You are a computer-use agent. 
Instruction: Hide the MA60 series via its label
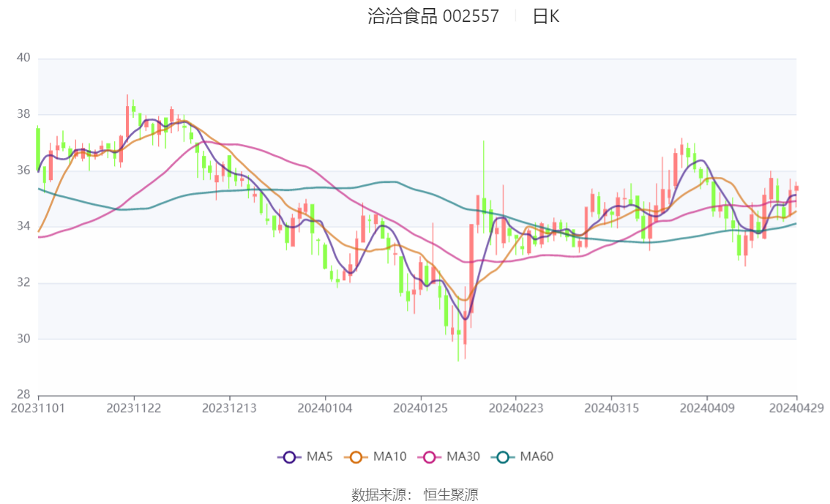536,457
